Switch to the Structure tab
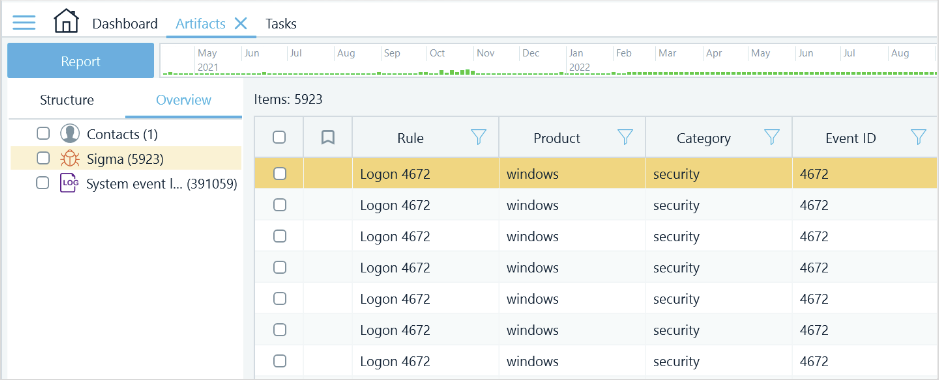Image resolution: width=939 pixels, height=382 pixels. tap(66, 100)
